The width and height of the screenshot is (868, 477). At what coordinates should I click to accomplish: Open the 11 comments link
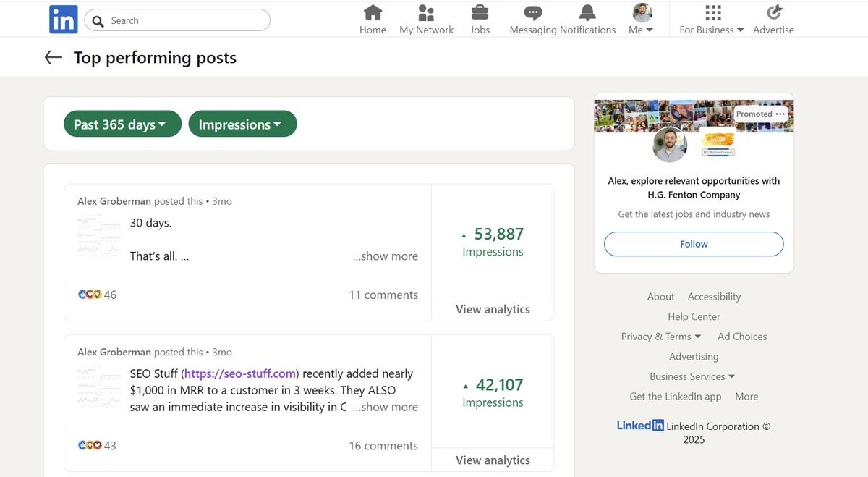pos(383,295)
